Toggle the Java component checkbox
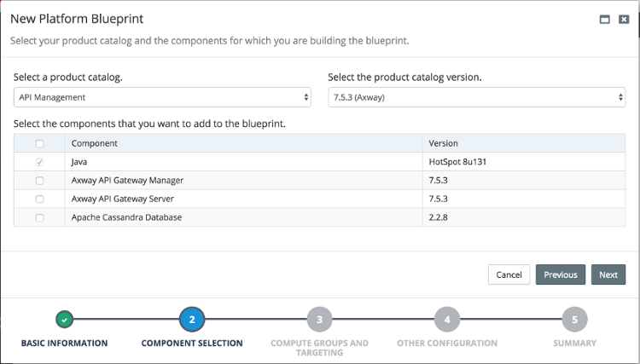This screenshot has height=364, width=640. point(39,162)
